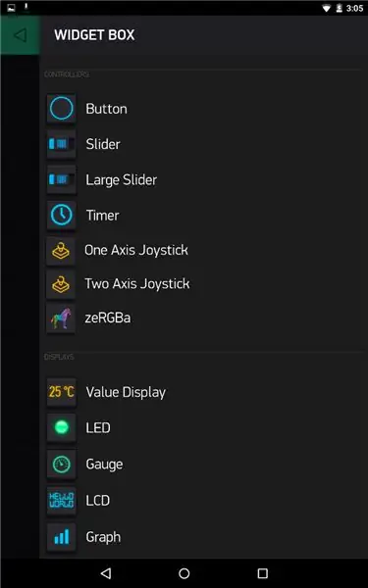This screenshot has height=588, width=368.
Task: Choose the Gauge dial icon
Action: tap(61, 465)
